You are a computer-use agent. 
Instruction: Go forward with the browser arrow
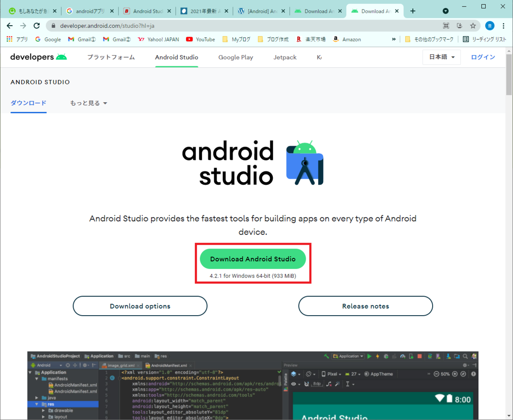coord(23,26)
